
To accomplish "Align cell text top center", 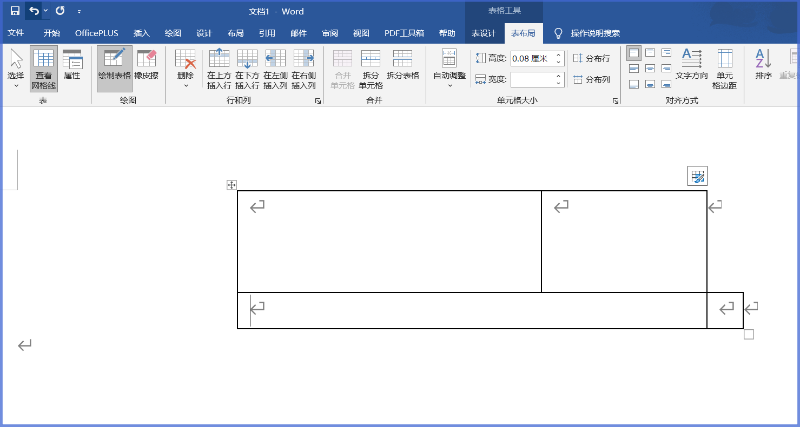I will click(x=650, y=53).
